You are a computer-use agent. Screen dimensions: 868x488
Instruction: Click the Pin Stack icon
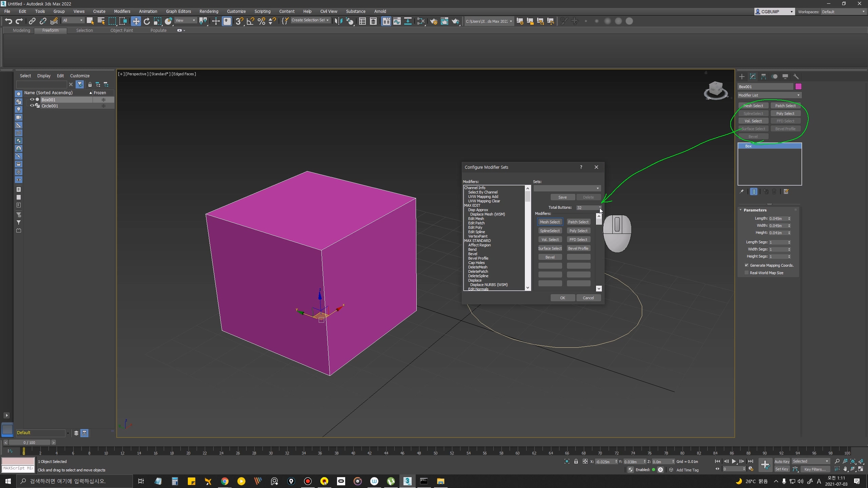click(x=742, y=192)
